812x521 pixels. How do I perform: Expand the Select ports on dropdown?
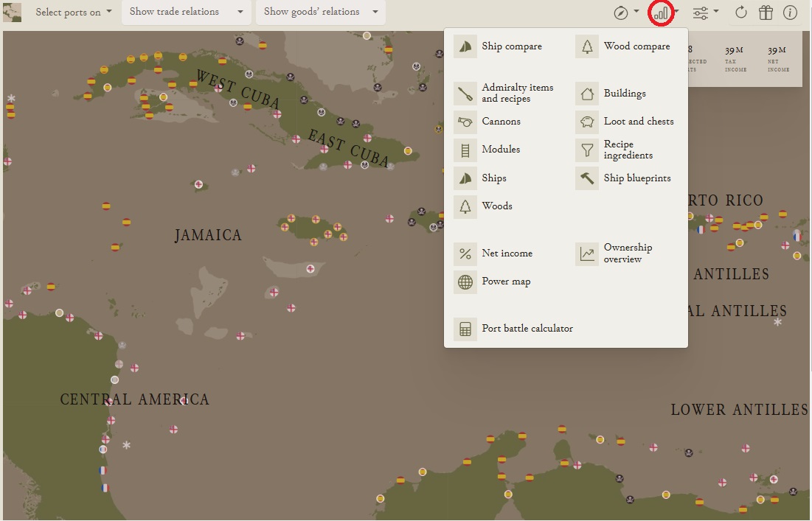72,12
